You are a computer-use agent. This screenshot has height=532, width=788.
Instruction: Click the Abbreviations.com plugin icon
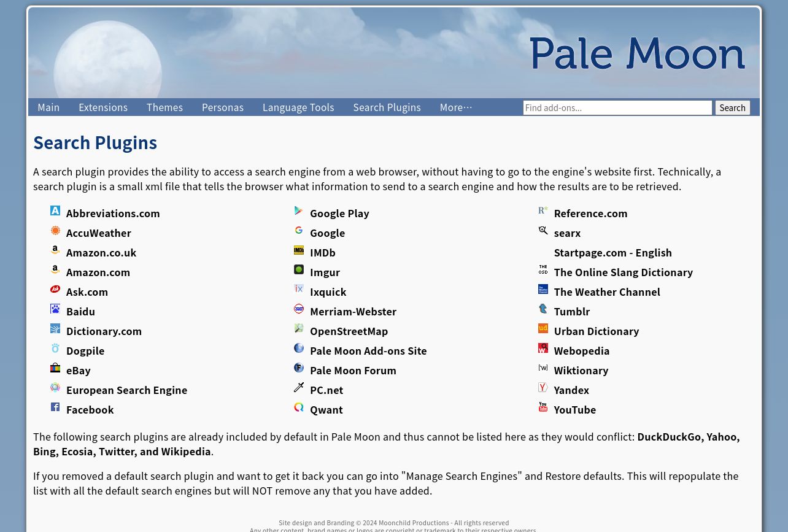[x=55, y=210]
